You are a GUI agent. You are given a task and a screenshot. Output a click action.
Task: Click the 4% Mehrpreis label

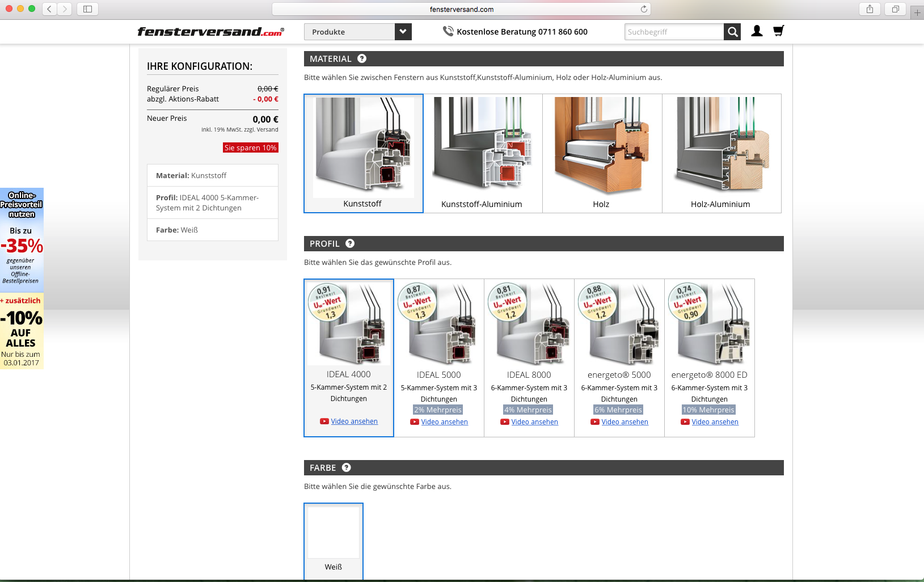(x=528, y=410)
